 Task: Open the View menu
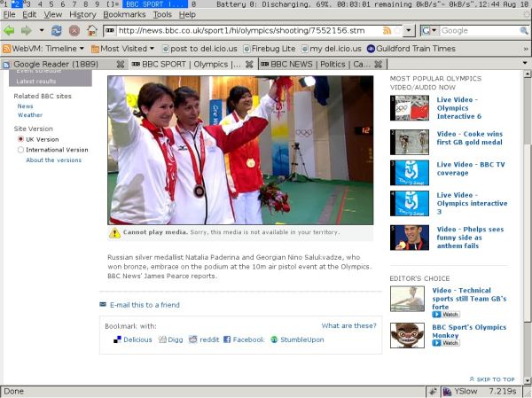pyautogui.click(x=53, y=14)
